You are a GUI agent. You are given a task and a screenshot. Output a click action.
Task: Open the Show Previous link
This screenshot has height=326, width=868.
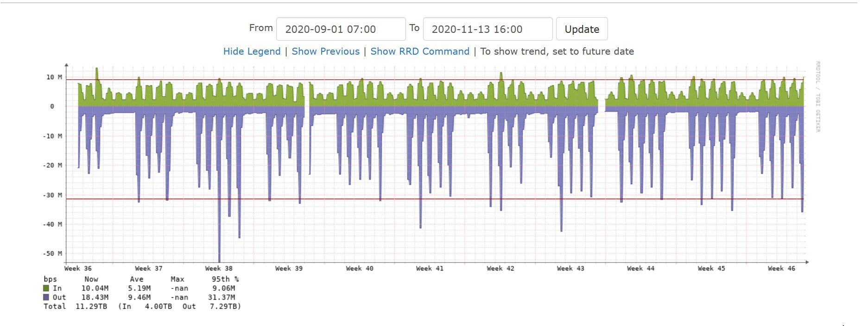[325, 51]
